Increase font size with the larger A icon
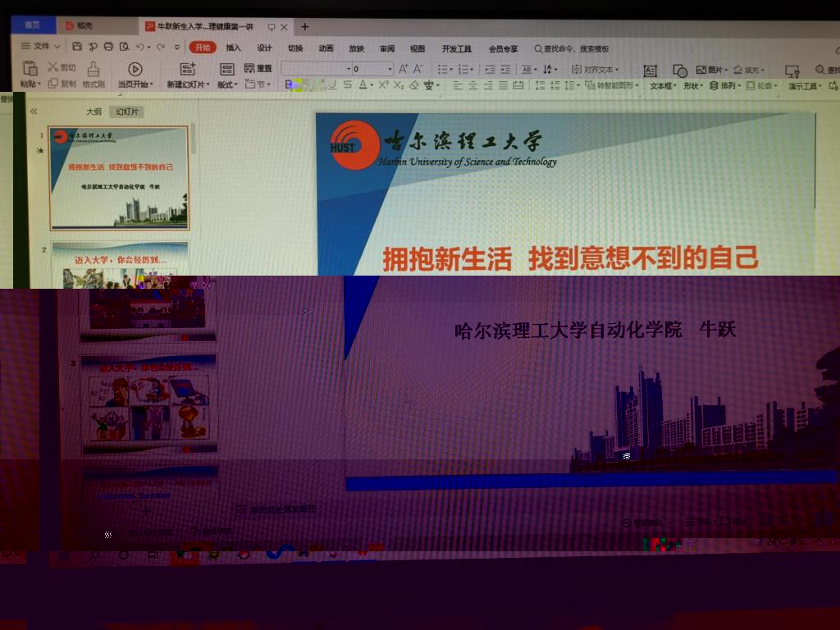The width and height of the screenshot is (840, 630). click(404, 69)
